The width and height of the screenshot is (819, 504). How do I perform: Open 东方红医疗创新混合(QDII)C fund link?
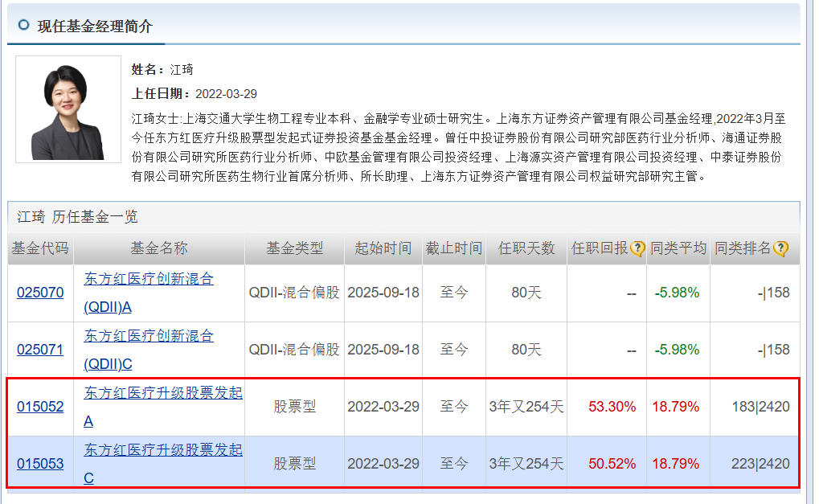(149, 350)
